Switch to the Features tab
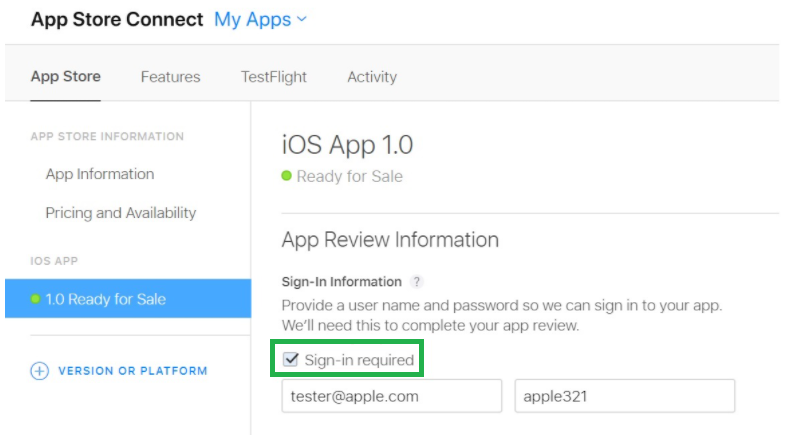798x444 pixels. (170, 77)
